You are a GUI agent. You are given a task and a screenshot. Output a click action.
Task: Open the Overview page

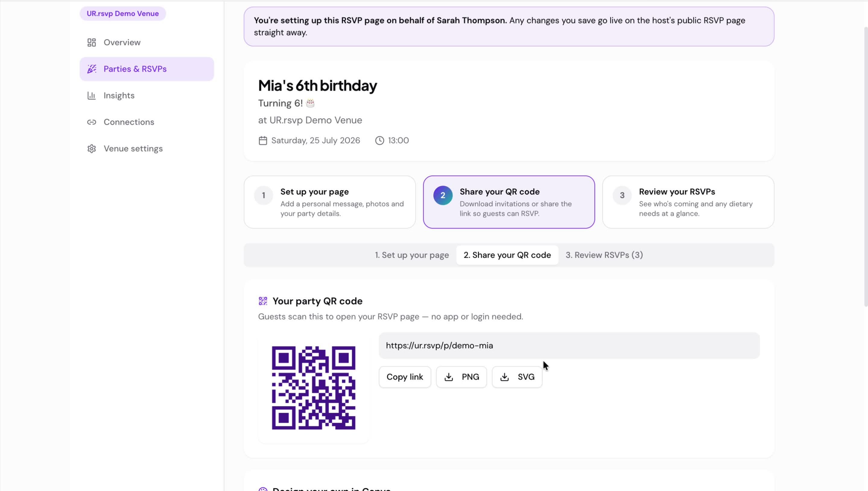point(147,43)
